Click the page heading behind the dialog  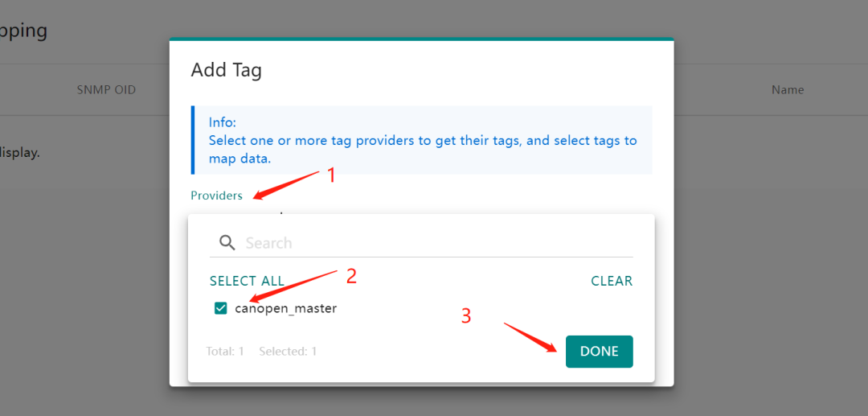click(24, 31)
